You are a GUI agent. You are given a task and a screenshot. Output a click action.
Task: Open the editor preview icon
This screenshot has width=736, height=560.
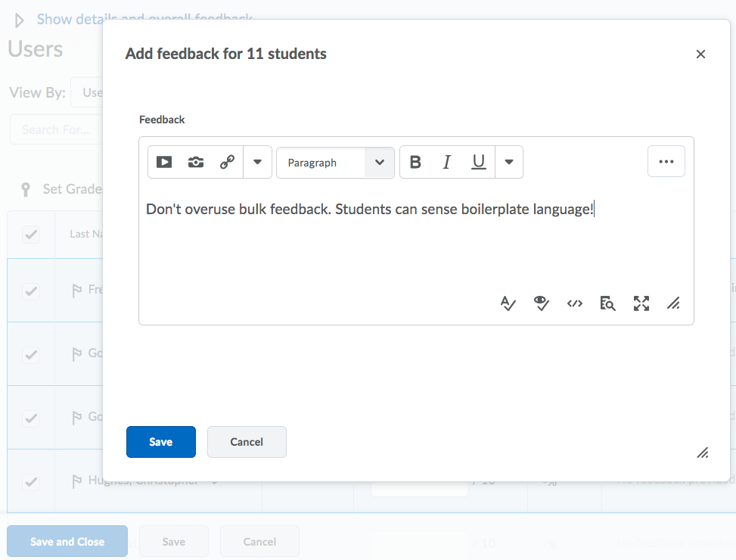click(607, 303)
